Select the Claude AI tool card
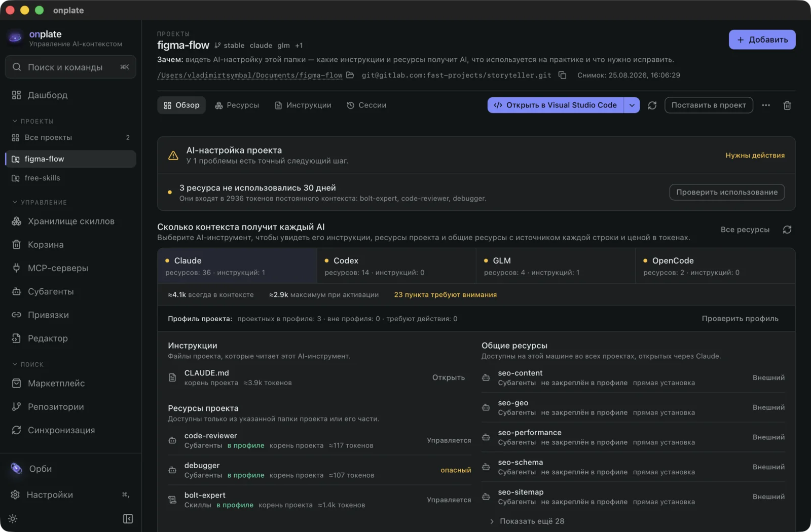Image resolution: width=811 pixels, height=532 pixels. 237,266
